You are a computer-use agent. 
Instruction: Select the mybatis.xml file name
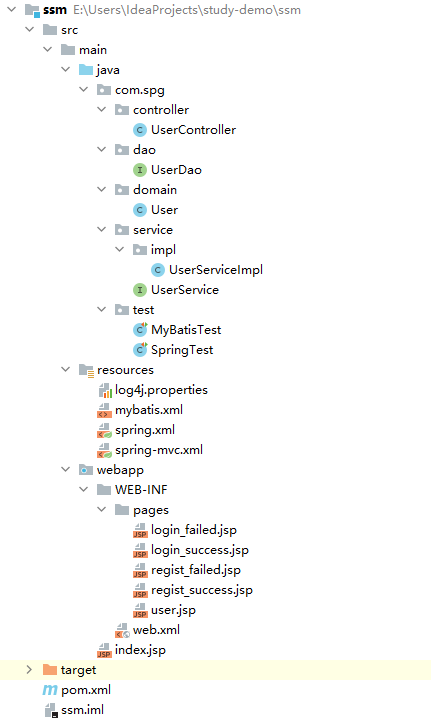pos(149,410)
